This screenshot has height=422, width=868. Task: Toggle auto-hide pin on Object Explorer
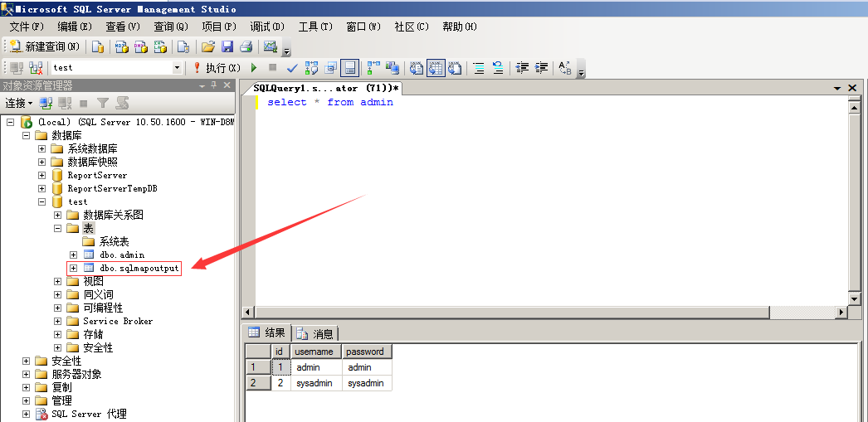(213, 85)
